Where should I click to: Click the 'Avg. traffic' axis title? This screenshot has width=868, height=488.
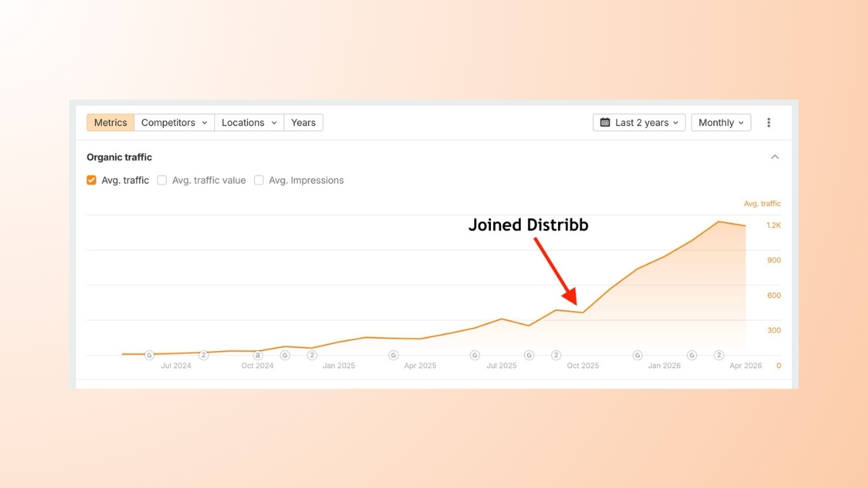(762, 203)
